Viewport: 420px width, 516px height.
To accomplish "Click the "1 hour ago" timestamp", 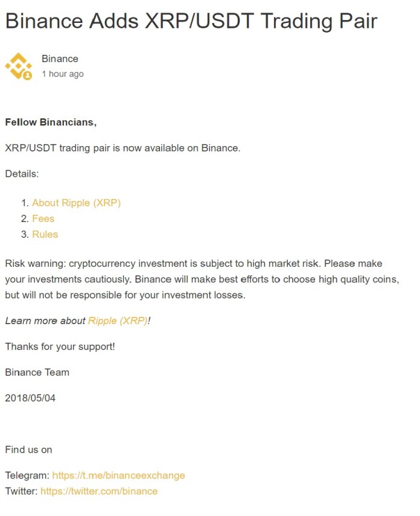I will pyautogui.click(x=63, y=74).
